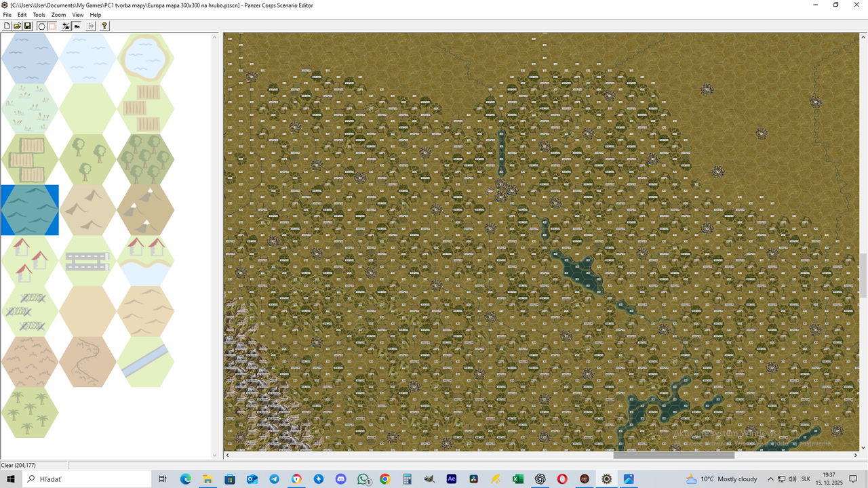Viewport: 868px width, 488px height.
Task: Open a scenario file via toolbar
Action: (x=18, y=26)
